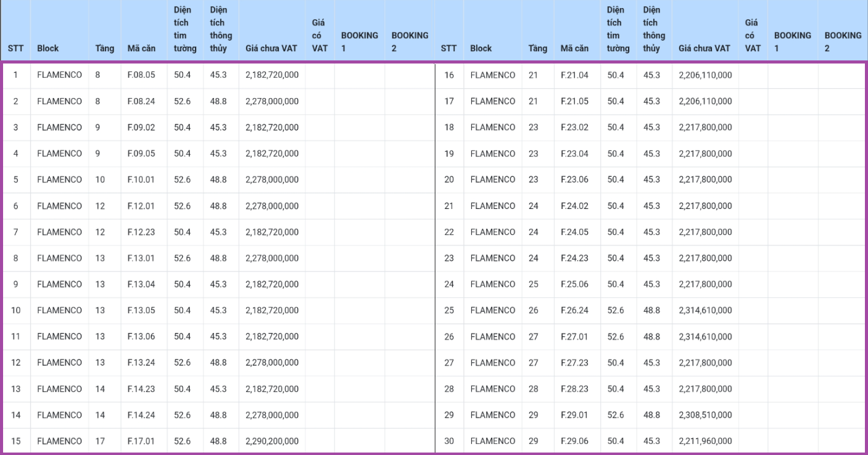This screenshot has height=455, width=868.
Task: Select floor 17 in the F.17.01 row
Action: click(100, 441)
